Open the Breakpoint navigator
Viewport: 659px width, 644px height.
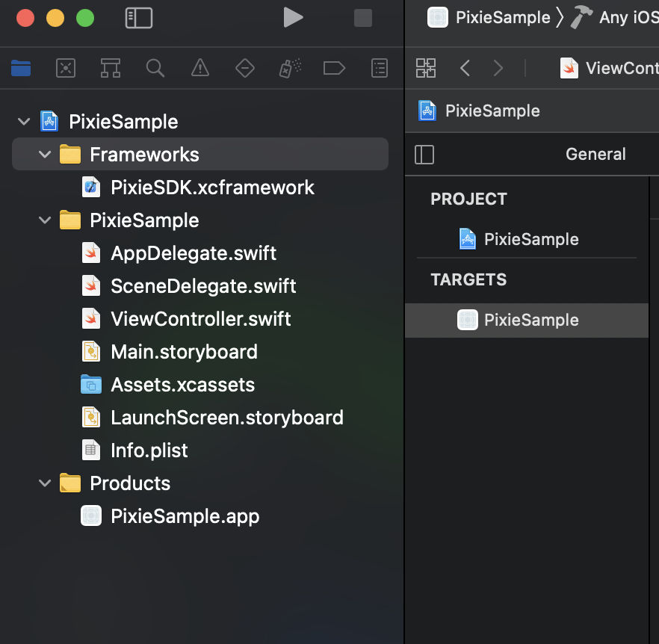(334, 68)
